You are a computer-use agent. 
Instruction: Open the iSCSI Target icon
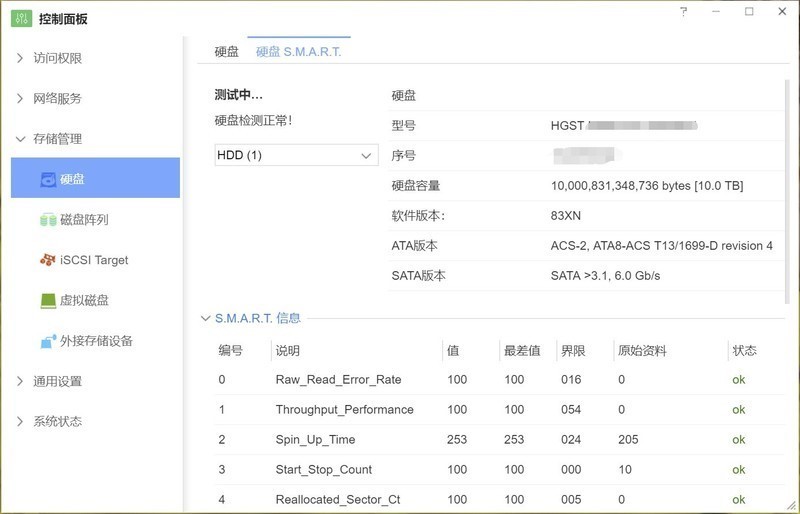pos(48,260)
